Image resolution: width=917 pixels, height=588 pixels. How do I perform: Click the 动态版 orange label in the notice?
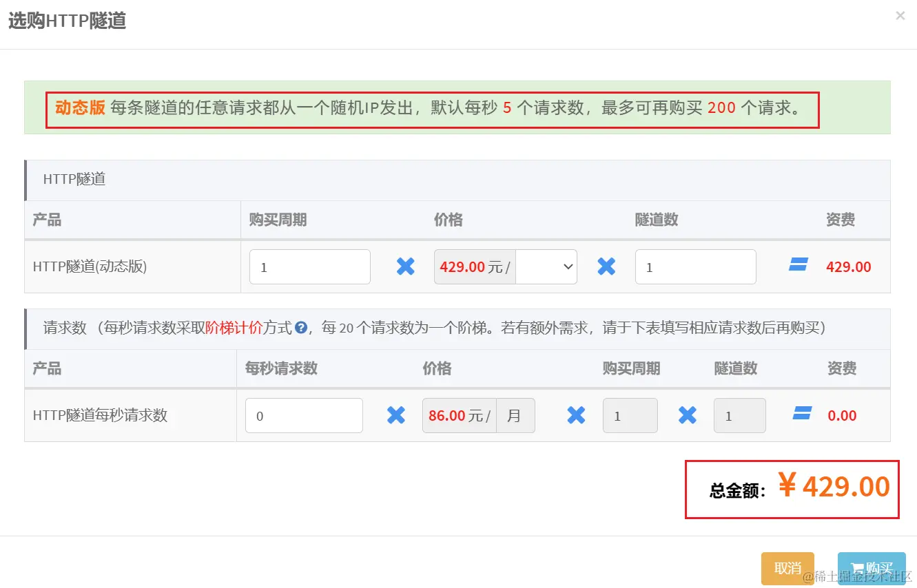pos(80,107)
